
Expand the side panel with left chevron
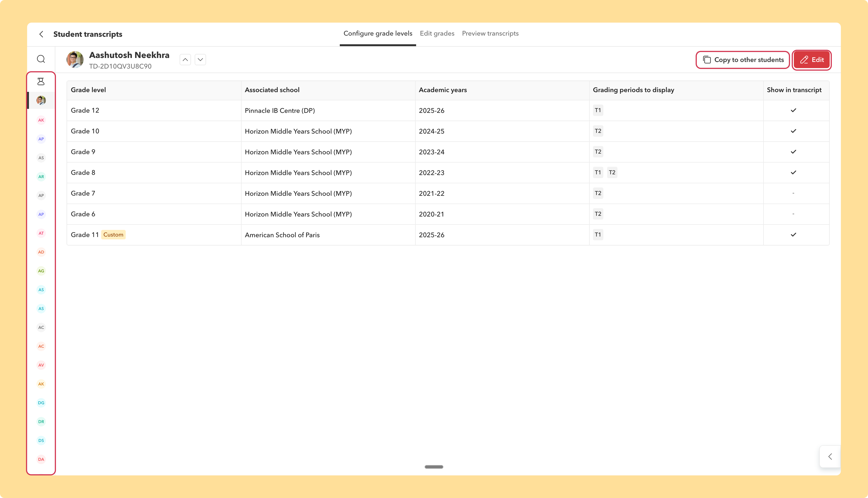pyautogui.click(x=830, y=457)
